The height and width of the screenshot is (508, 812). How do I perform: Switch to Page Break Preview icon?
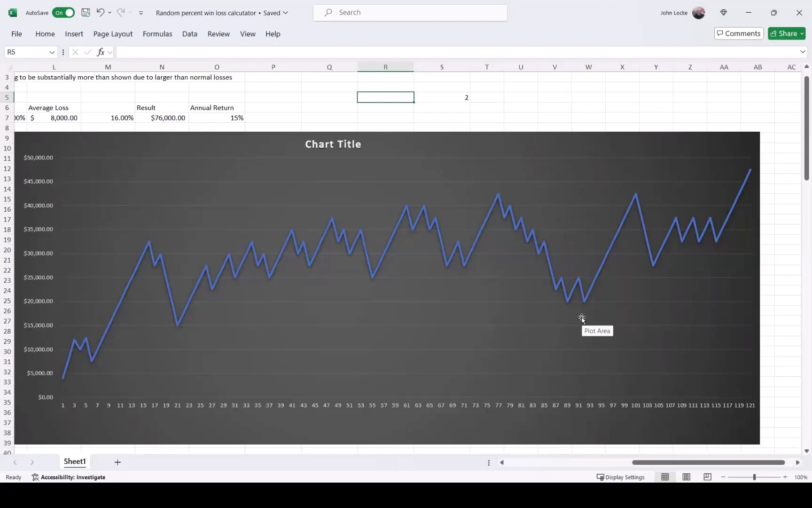[x=707, y=477]
